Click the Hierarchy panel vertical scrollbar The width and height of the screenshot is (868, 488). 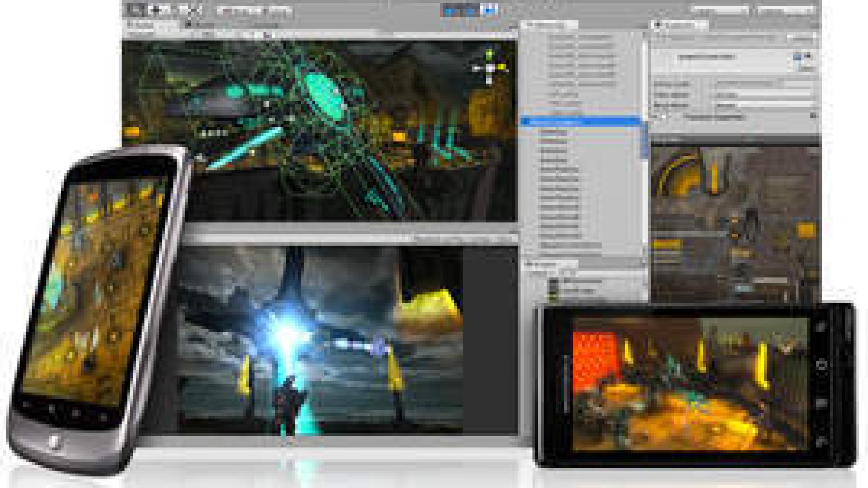click(x=644, y=140)
